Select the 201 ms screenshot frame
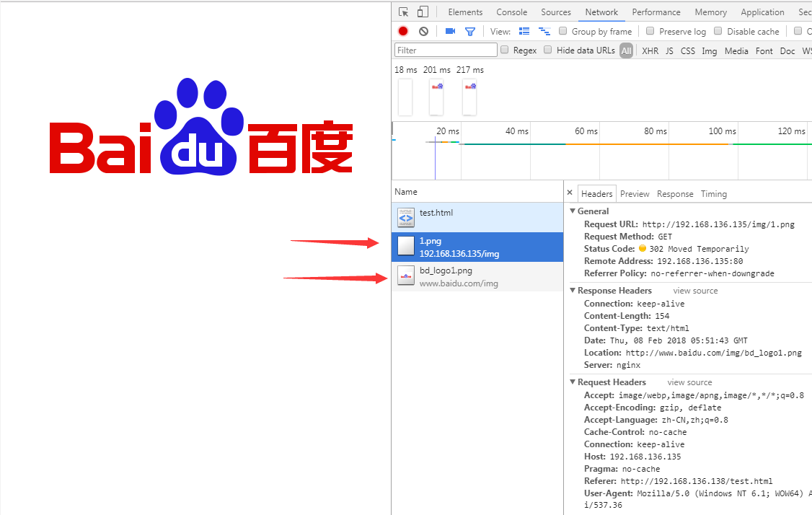The height and width of the screenshot is (515, 812). point(436,97)
